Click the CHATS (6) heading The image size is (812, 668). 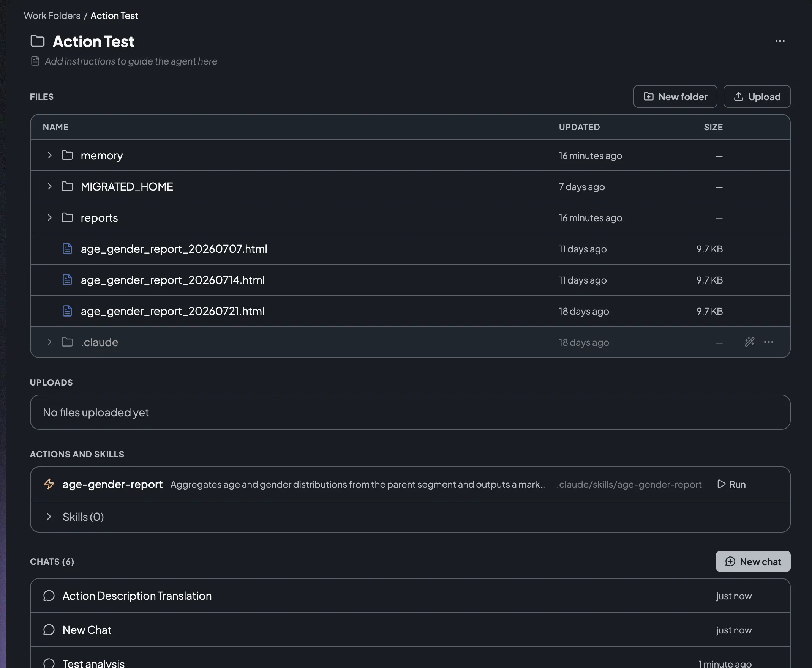click(52, 562)
